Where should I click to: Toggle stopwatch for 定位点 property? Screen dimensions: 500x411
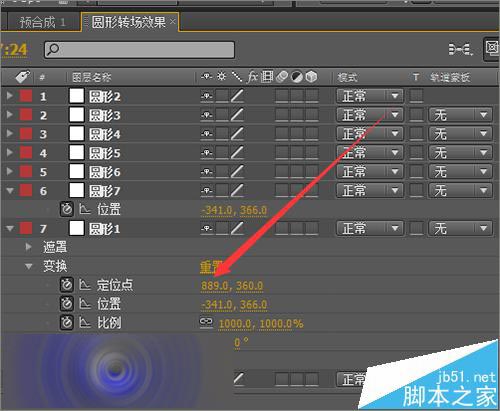point(67,285)
